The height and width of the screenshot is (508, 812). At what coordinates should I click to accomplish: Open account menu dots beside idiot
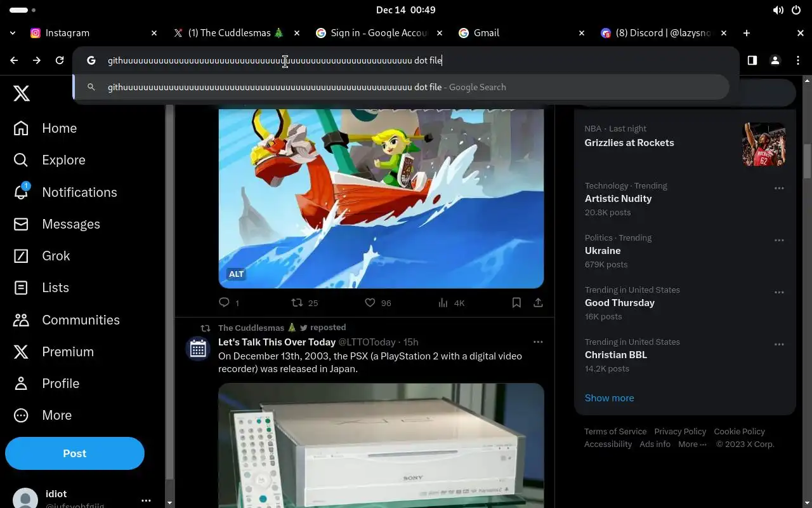click(146, 501)
